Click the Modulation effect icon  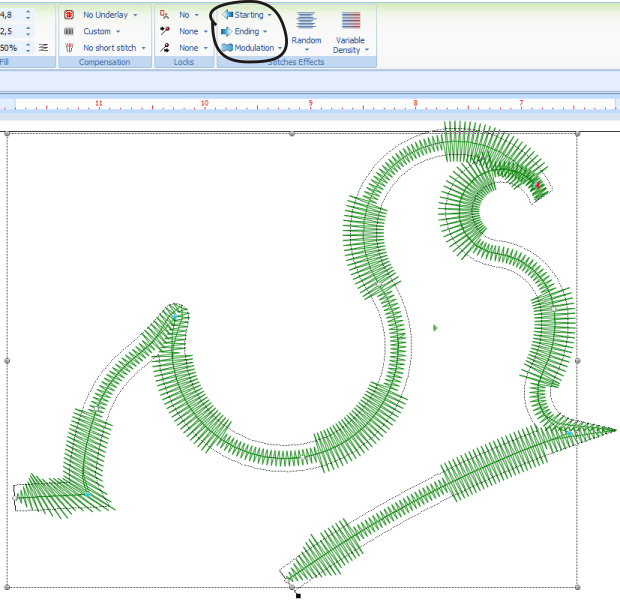click(x=227, y=48)
